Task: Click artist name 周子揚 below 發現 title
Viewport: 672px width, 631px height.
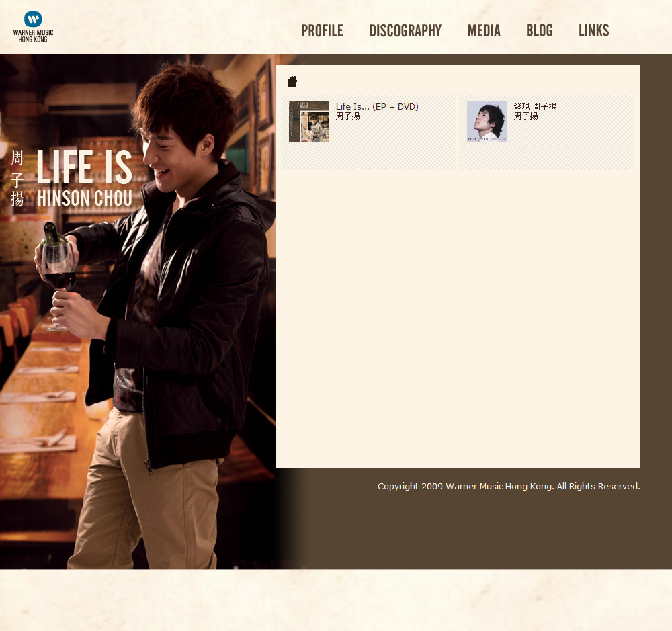Action: [x=526, y=116]
